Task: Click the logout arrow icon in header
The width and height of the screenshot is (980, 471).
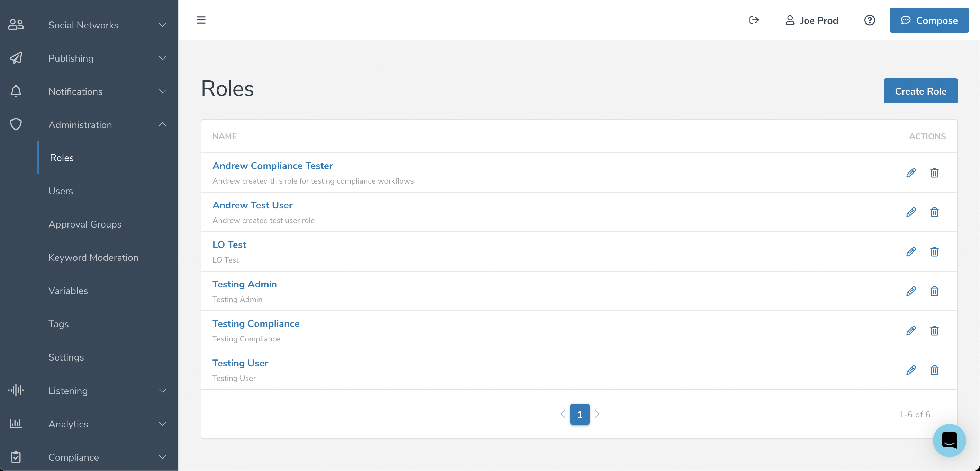Action: tap(754, 20)
